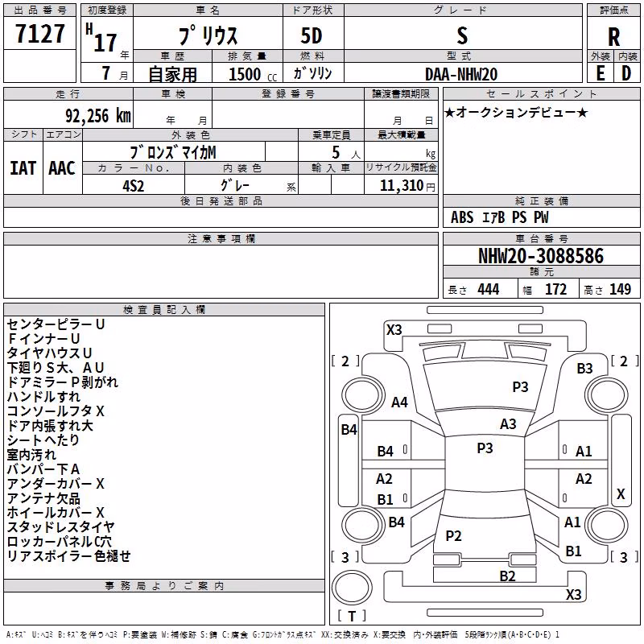Click damage mark A3 on the diagram
This screenshot has width=644, height=644.
pyautogui.click(x=508, y=423)
